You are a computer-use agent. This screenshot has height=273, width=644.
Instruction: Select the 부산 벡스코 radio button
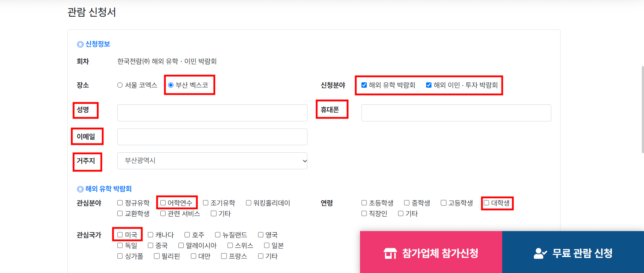[x=171, y=85]
